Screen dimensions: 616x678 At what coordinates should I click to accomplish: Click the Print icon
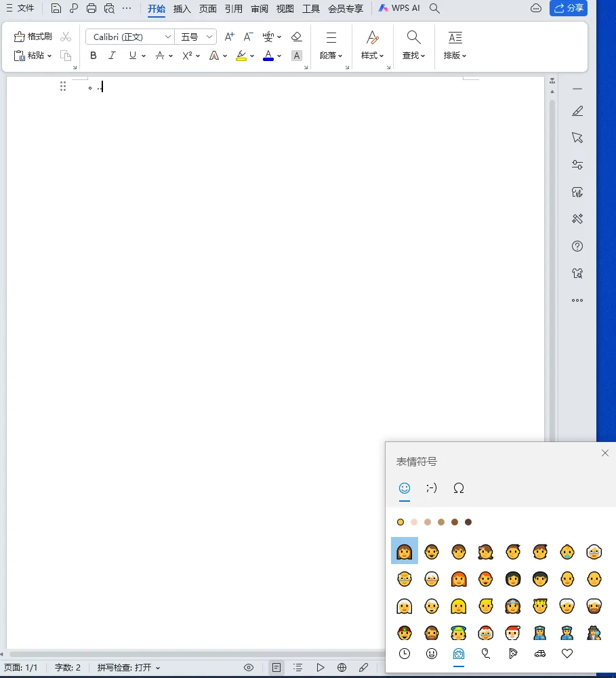tap(91, 8)
